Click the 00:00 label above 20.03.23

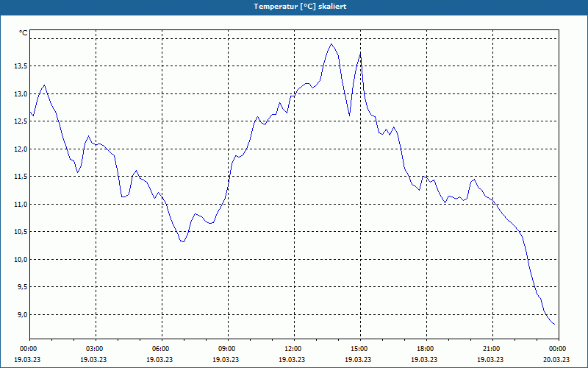(559, 349)
